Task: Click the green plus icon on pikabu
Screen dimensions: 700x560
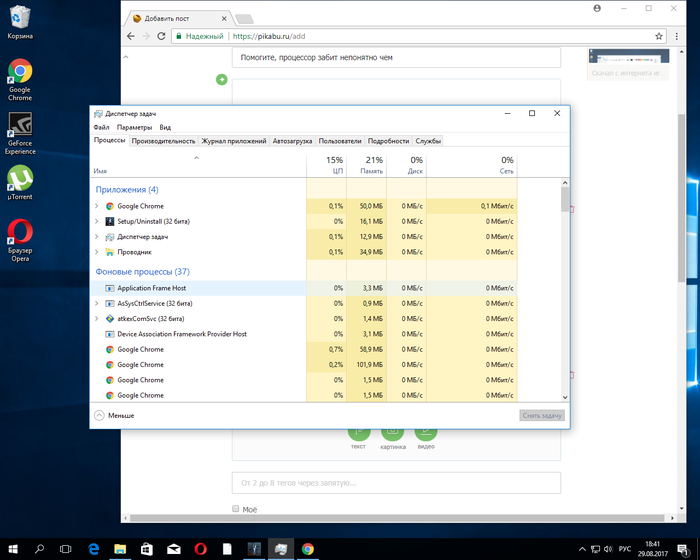Action: pyautogui.click(x=221, y=79)
